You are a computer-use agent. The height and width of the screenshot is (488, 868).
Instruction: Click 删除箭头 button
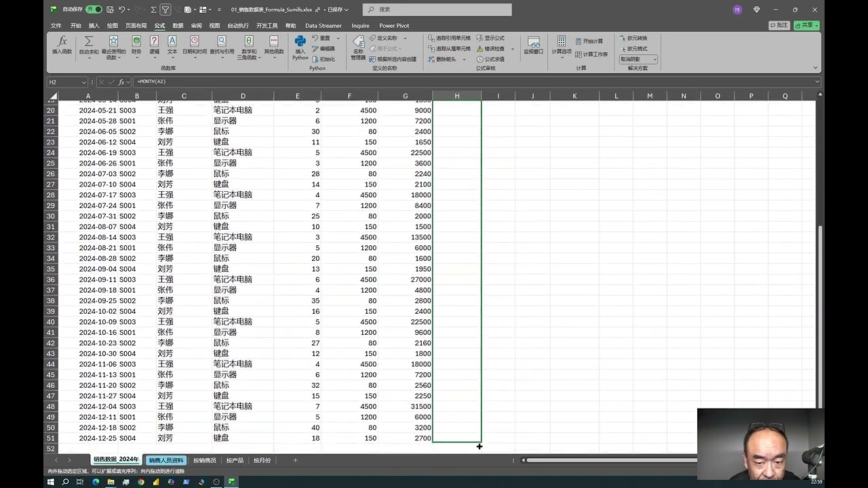point(441,59)
